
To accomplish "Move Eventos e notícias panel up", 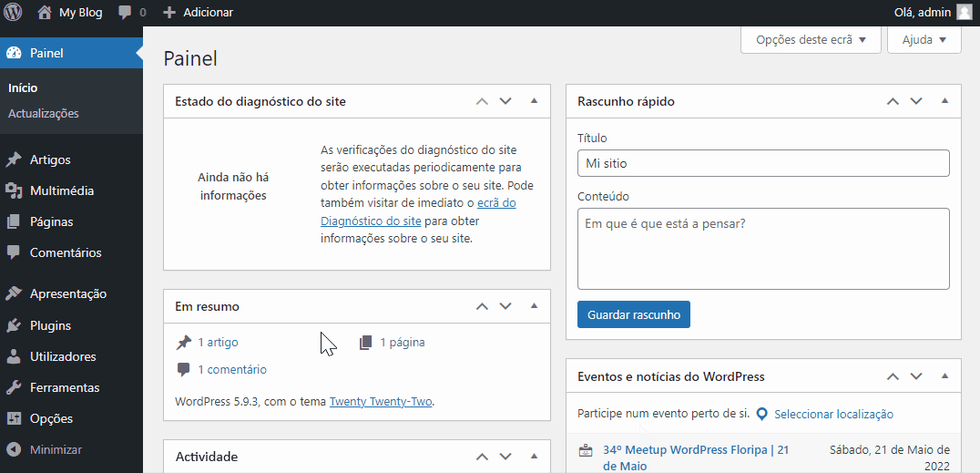I will 893,376.
